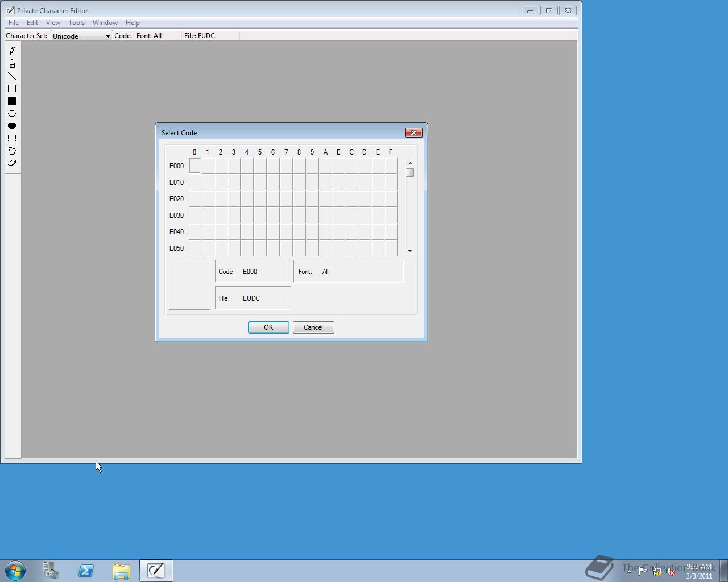Screen dimensions: 728x582
Task: Click File: EUDC in the status bar
Action: click(199, 35)
